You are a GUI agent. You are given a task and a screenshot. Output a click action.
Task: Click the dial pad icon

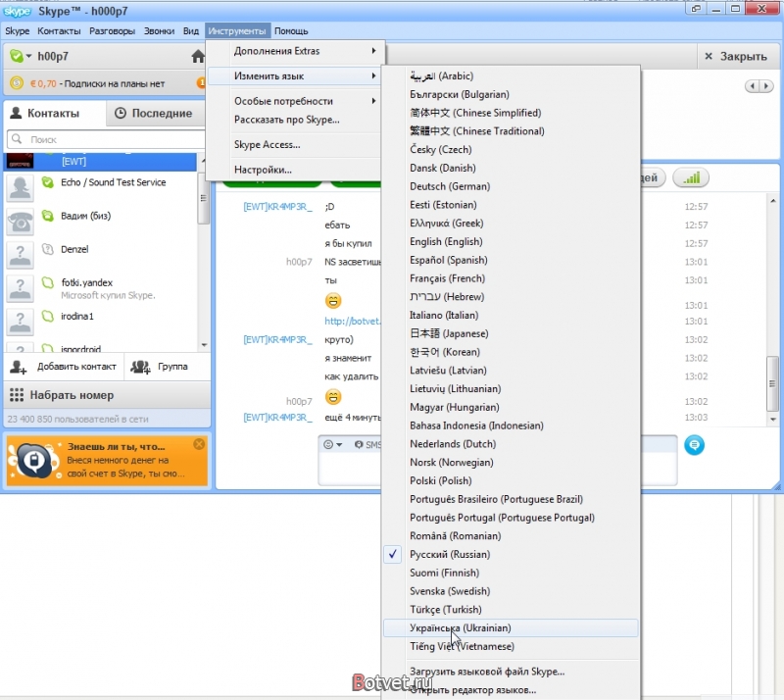tap(17, 395)
